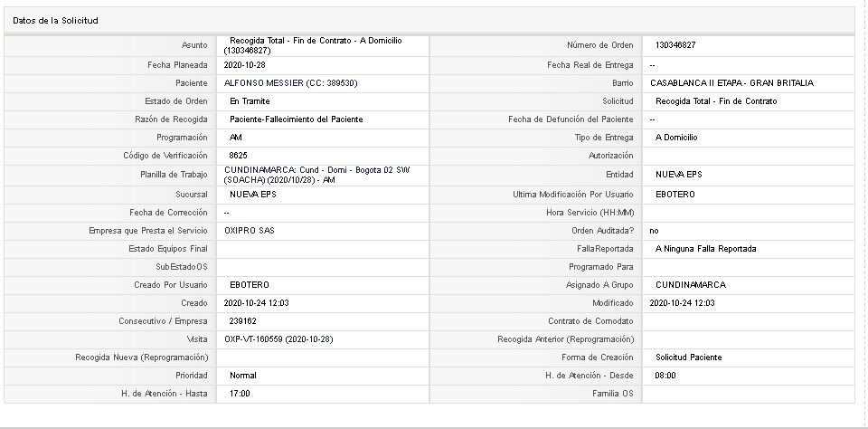
Task: Click H. de Atención Desde value 08:00
Action: click(665, 376)
